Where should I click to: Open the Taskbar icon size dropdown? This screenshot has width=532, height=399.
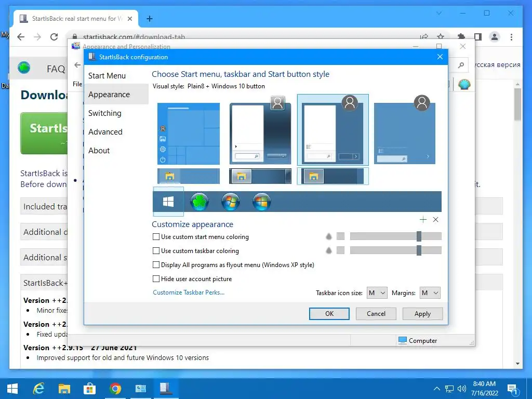click(377, 293)
